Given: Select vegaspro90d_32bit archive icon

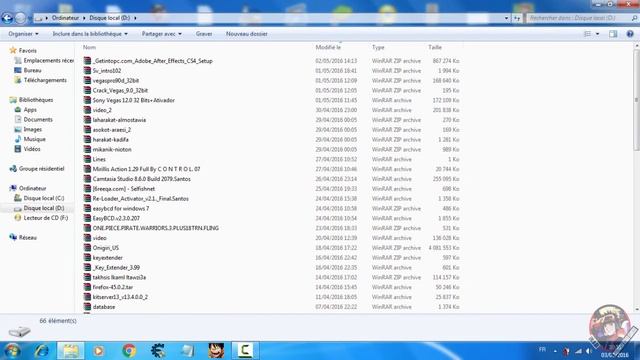Looking at the screenshot, I should click(87, 80).
